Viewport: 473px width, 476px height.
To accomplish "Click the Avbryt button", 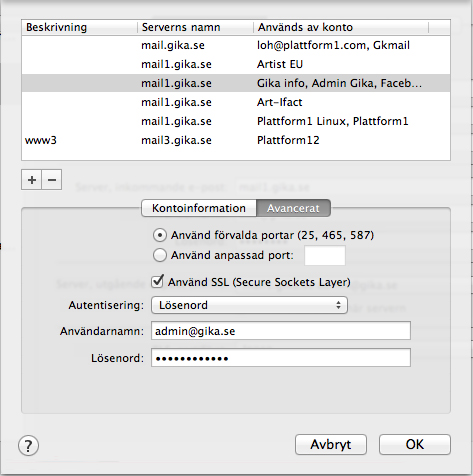I will click(x=331, y=444).
